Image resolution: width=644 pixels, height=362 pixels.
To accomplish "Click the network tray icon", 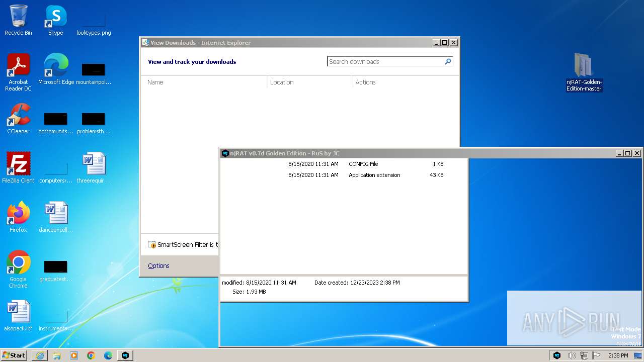I will click(x=584, y=355).
